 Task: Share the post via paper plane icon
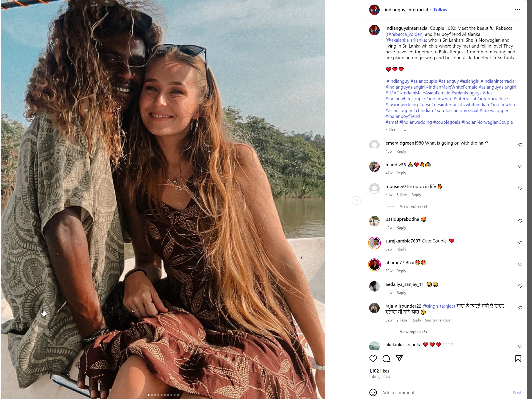click(x=399, y=358)
